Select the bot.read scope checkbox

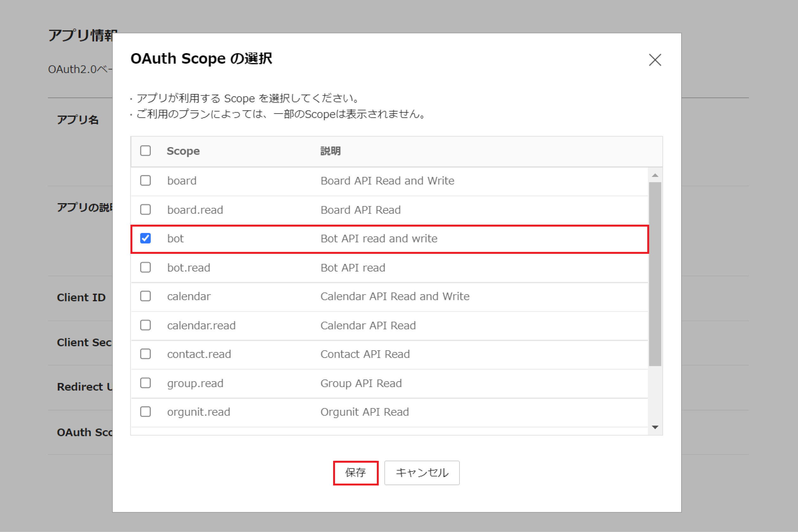pyautogui.click(x=146, y=268)
